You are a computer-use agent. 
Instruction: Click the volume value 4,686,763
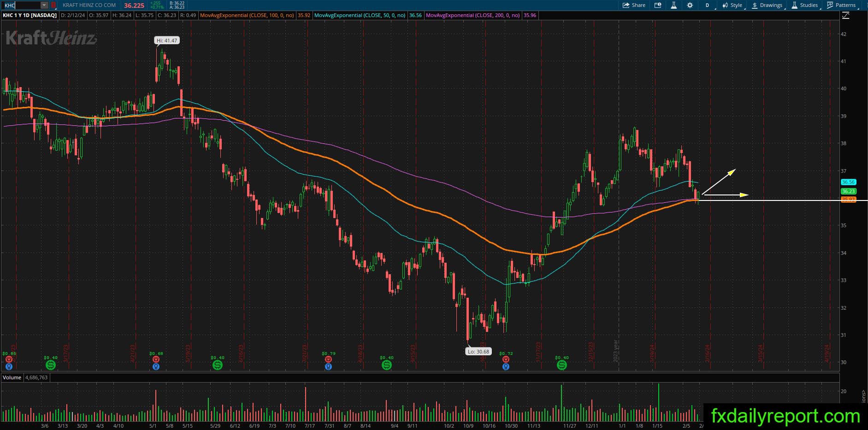click(x=36, y=377)
